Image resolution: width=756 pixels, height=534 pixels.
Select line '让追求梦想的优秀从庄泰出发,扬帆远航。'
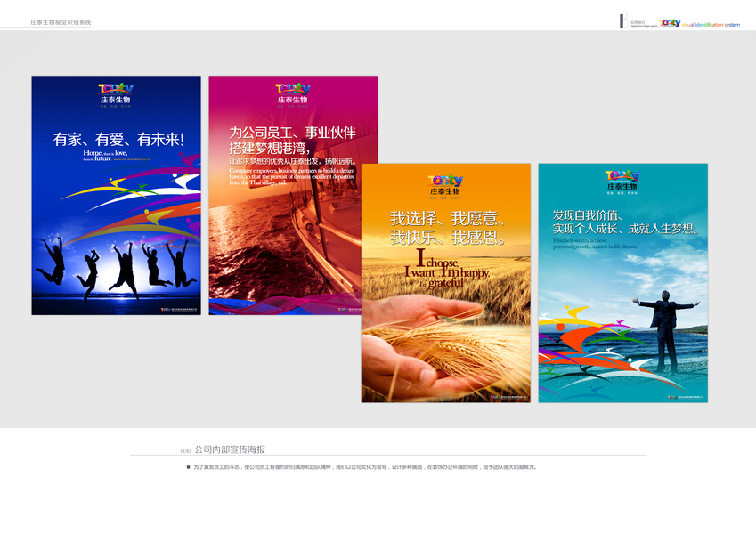click(x=293, y=161)
